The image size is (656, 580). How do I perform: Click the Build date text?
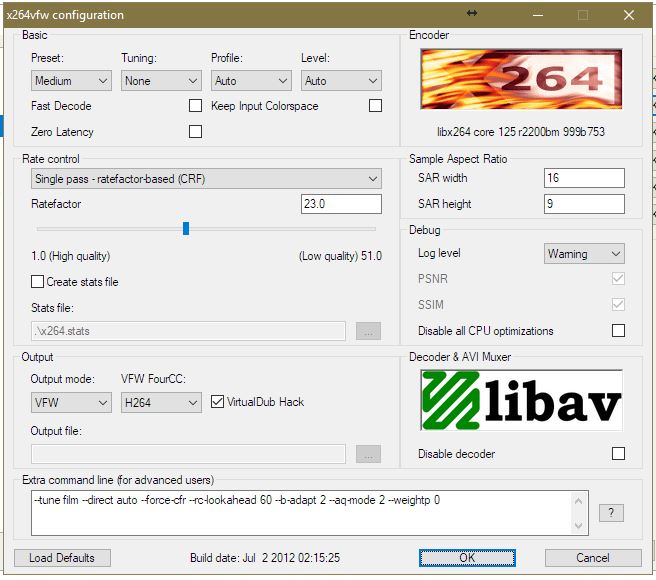pos(265,558)
